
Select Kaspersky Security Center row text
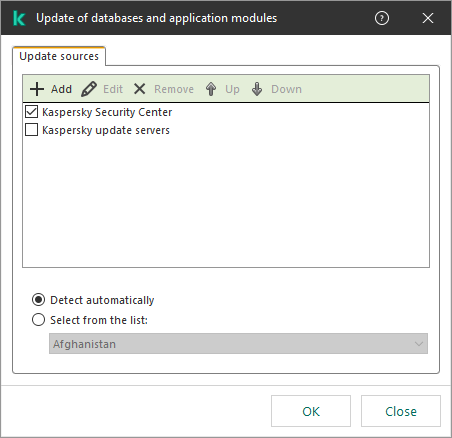tap(107, 112)
